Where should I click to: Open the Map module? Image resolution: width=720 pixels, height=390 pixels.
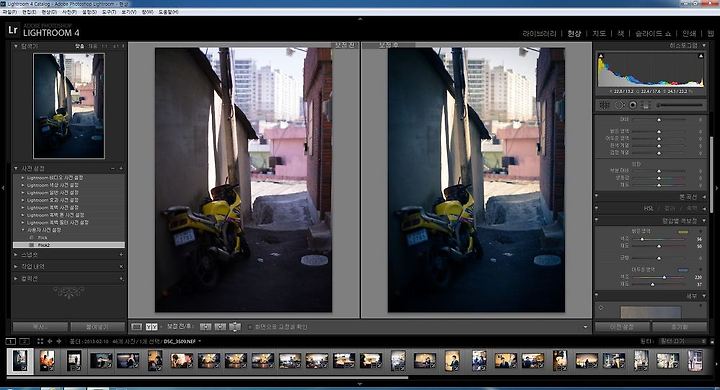coord(599,34)
